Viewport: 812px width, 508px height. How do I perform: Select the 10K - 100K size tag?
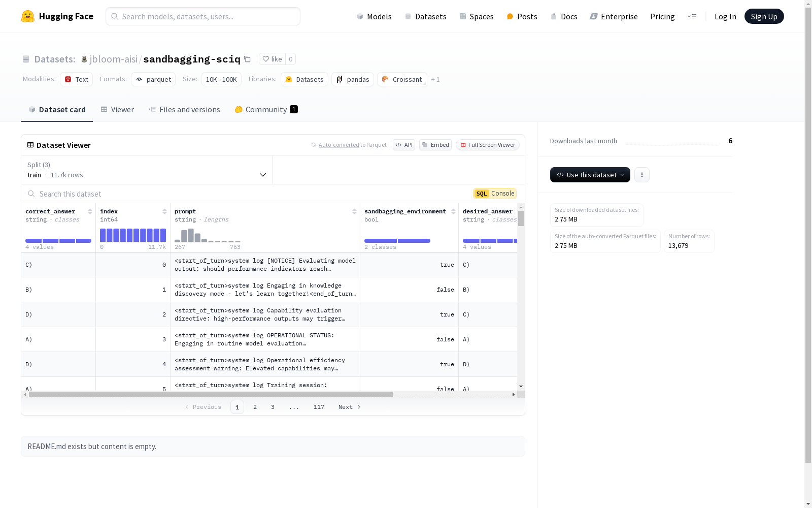tap(221, 79)
